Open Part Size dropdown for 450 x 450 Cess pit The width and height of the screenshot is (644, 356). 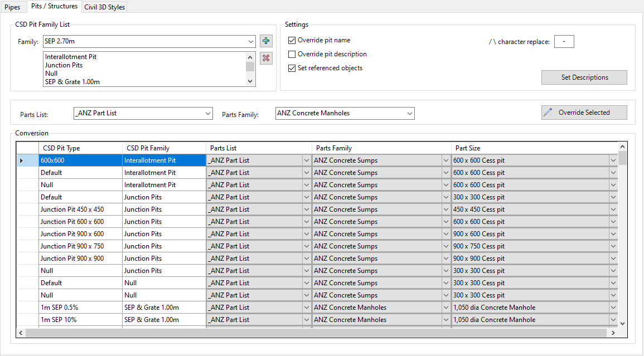[x=613, y=209]
